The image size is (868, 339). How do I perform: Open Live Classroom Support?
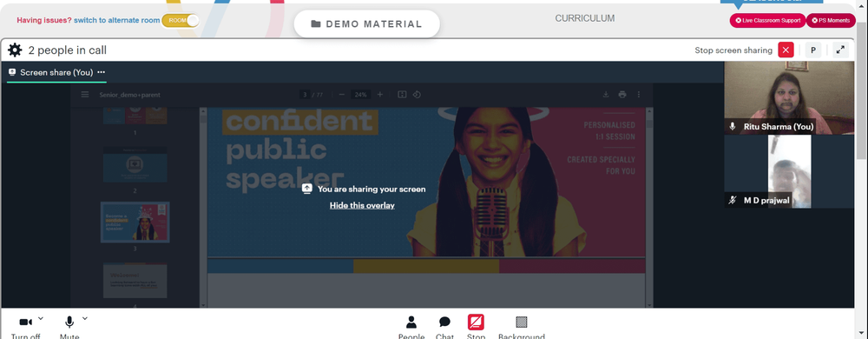point(768,21)
